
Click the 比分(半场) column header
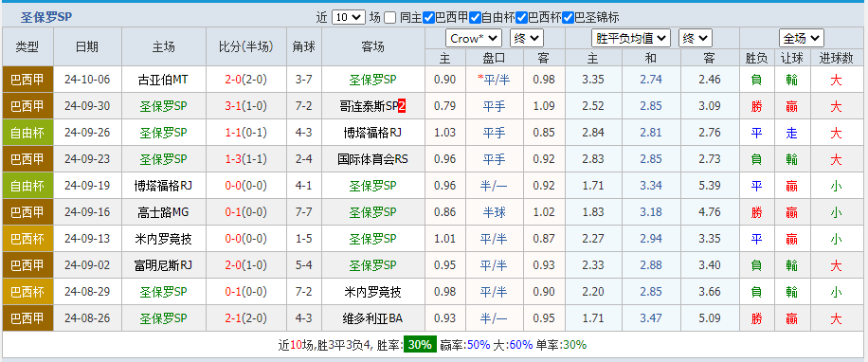click(246, 46)
